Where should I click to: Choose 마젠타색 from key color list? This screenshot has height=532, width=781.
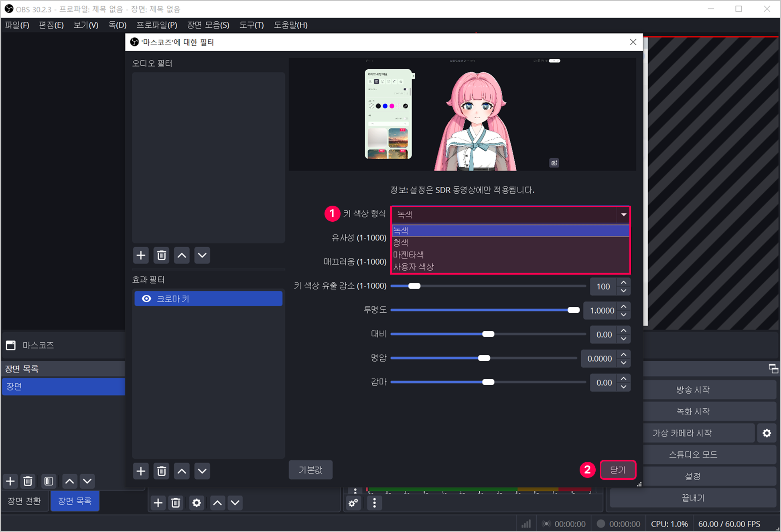[510, 255]
